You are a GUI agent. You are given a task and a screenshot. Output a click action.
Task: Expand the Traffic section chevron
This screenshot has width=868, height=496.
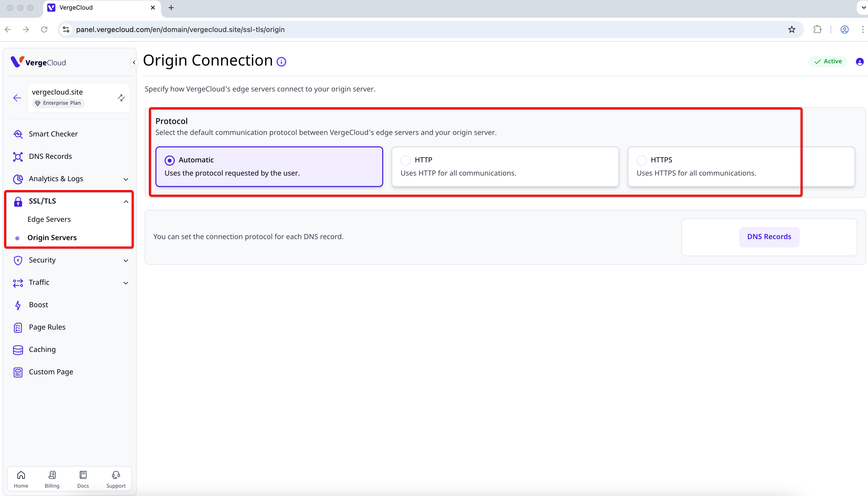pyautogui.click(x=126, y=283)
